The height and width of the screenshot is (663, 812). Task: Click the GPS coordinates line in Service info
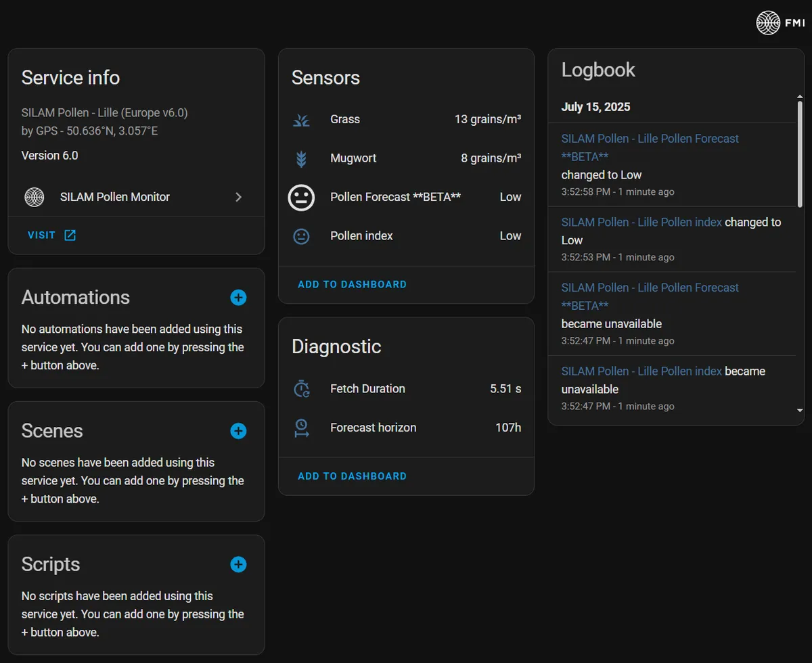(x=89, y=131)
